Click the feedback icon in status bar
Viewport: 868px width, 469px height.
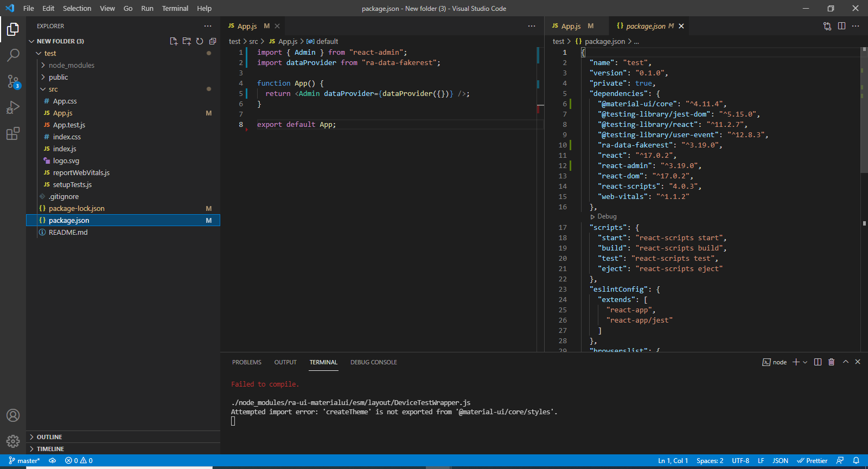pyautogui.click(x=840, y=461)
